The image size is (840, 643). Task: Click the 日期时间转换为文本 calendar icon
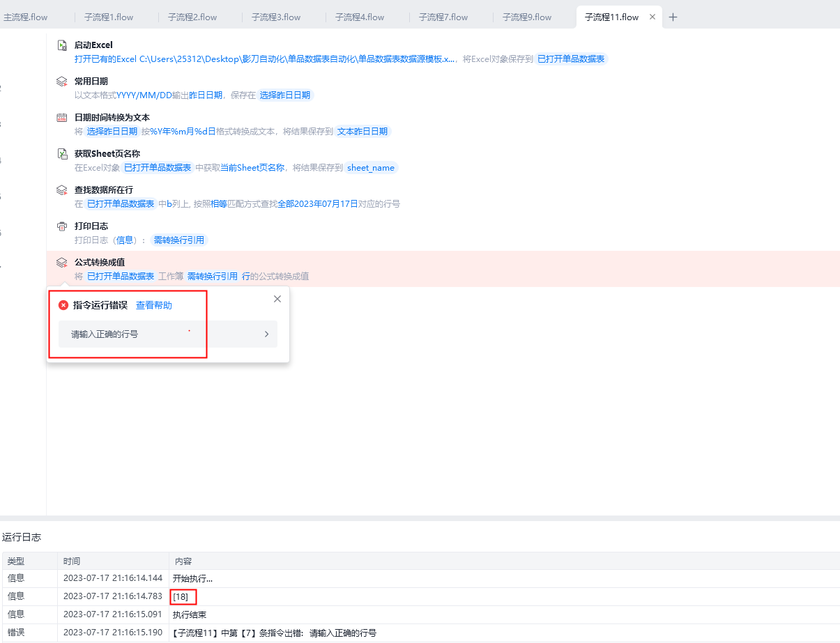tap(62, 118)
